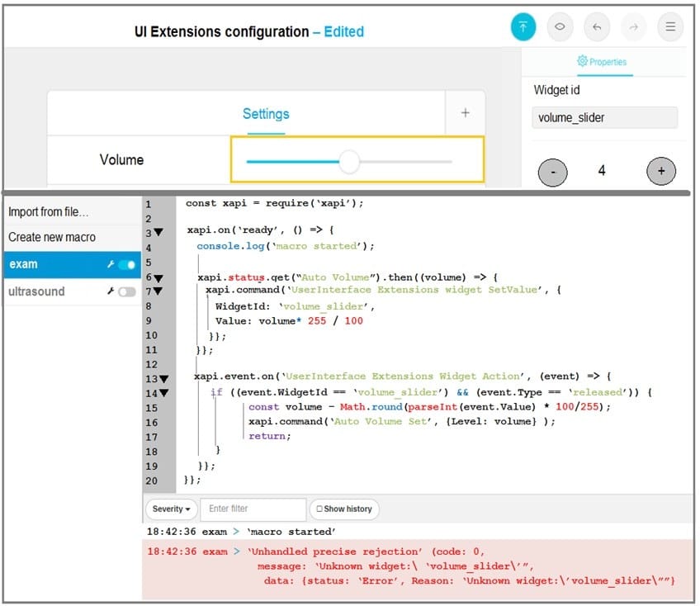The width and height of the screenshot is (700, 606).
Task: Select the Settings page tab
Action: click(266, 114)
